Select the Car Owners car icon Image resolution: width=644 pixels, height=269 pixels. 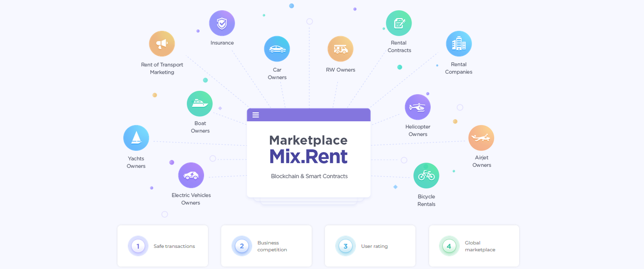tap(277, 49)
